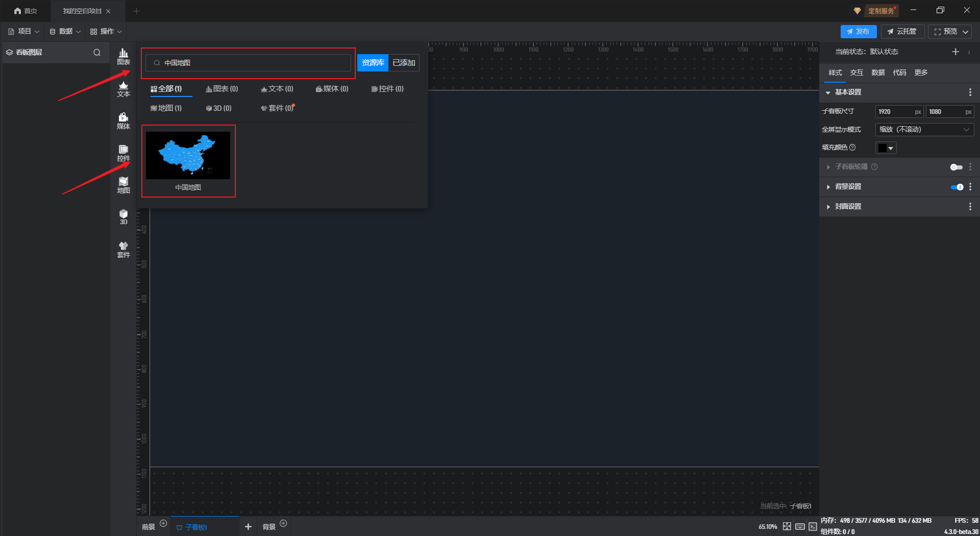Click the search icon in 看板图层 panel

(97, 53)
